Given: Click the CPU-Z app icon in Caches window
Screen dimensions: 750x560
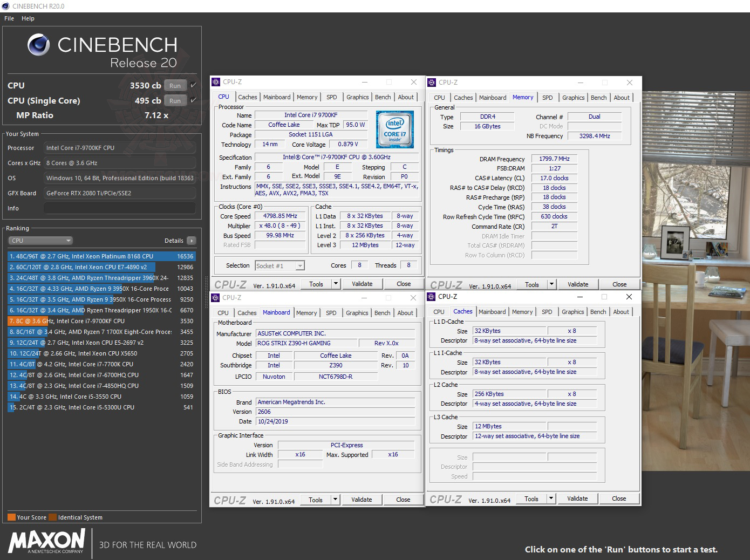Looking at the screenshot, I should click(431, 297).
